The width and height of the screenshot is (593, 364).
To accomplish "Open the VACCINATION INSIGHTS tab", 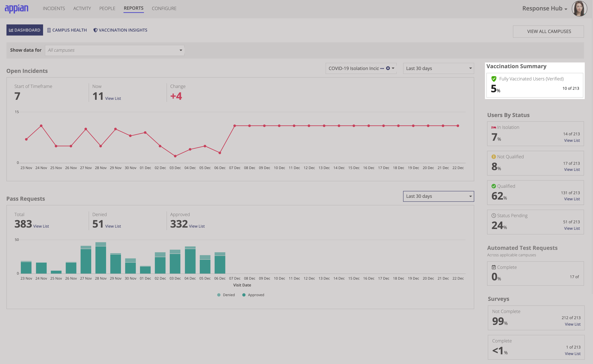I will (120, 30).
